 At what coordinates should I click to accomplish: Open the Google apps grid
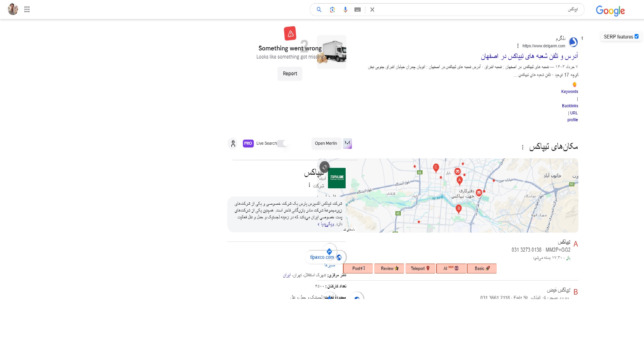coord(27,10)
